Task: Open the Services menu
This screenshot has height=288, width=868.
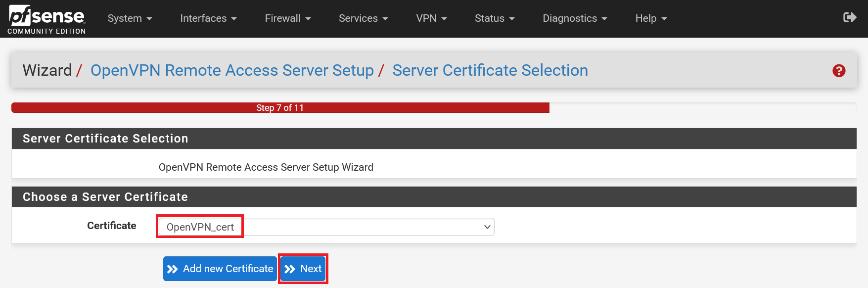Action: (x=363, y=18)
